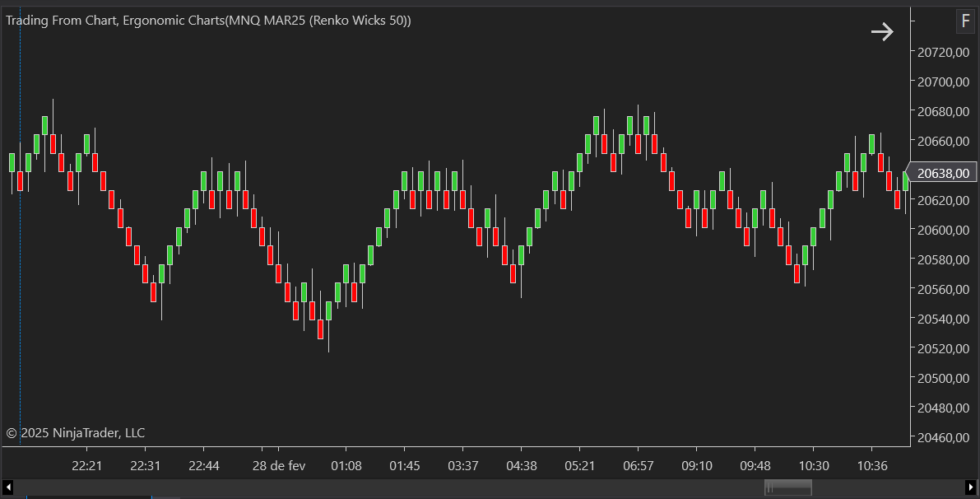Click the scrollbar thumb at bottom right
This screenshot has height=499, width=980.
click(x=787, y=487)
